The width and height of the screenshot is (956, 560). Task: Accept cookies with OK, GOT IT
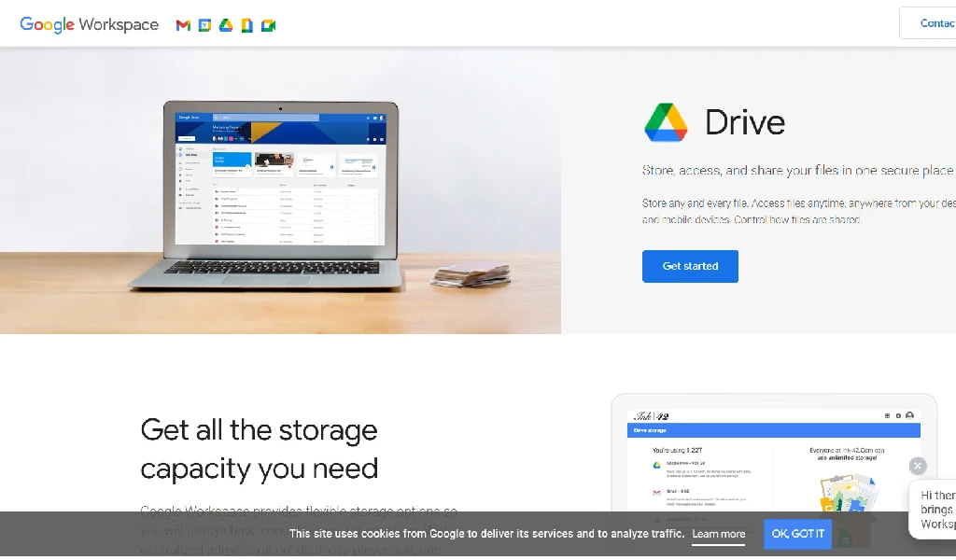coord(797,534)
